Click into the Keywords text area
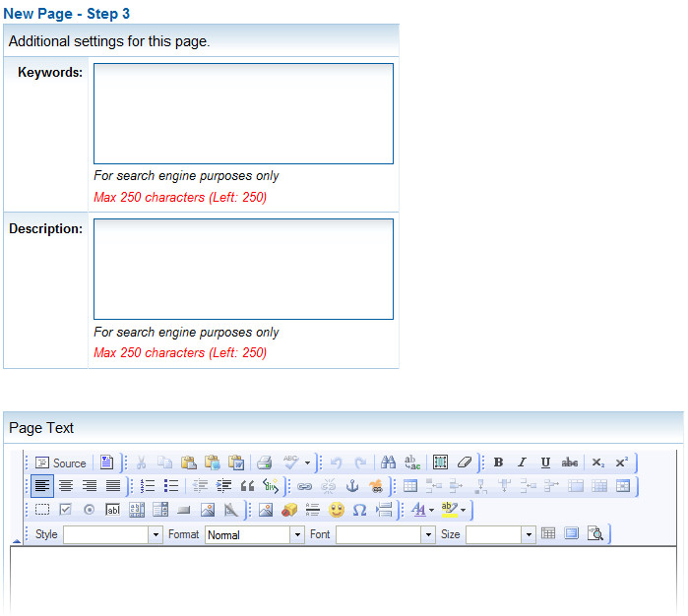This screenshot has width=688, height=616. (243, 113)
